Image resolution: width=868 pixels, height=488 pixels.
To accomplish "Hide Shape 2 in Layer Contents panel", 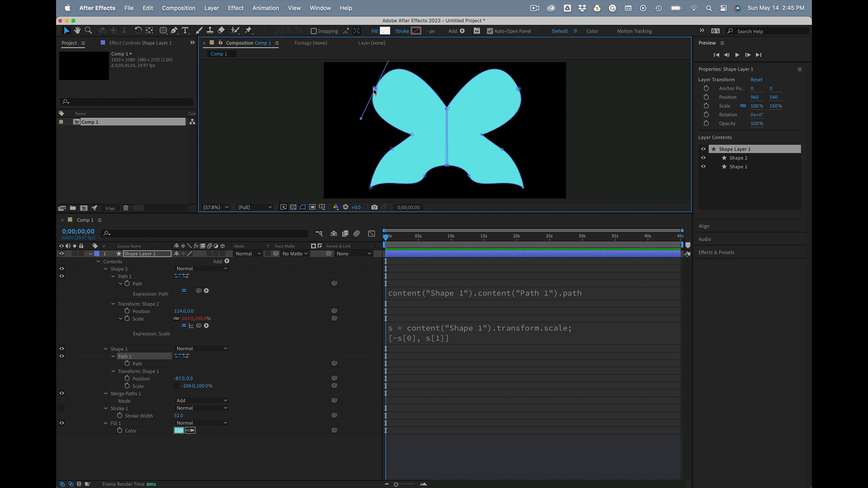I will pos(703,158).
